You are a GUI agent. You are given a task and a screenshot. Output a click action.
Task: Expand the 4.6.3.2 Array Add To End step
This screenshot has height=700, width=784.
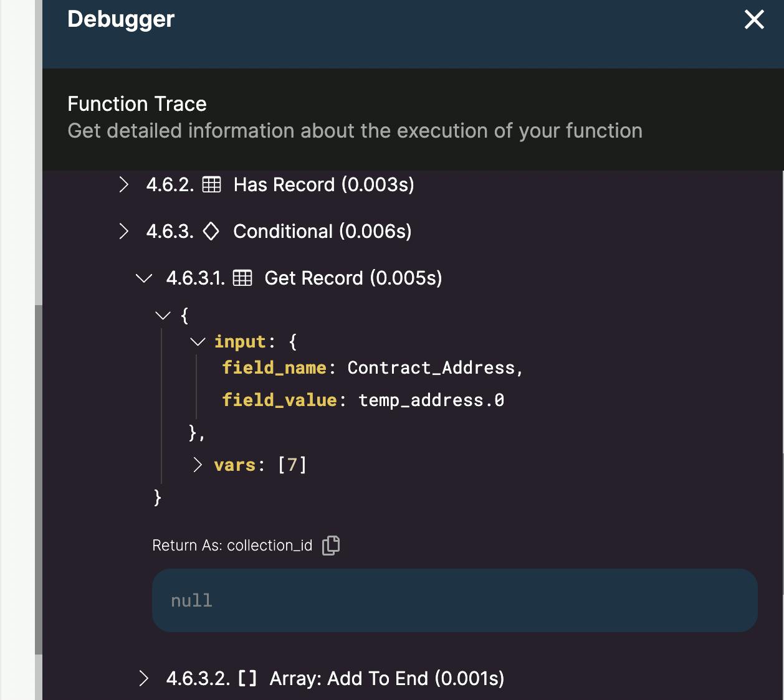[144, 678]
